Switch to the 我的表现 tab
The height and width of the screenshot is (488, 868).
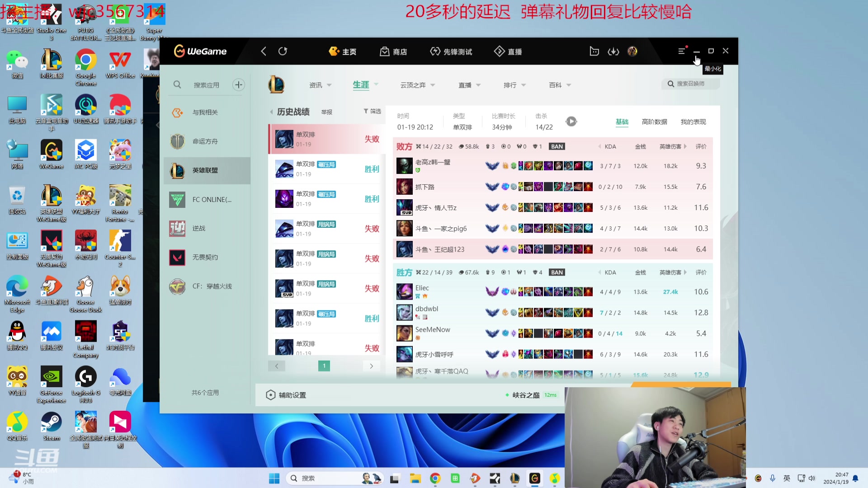[x=693, y=122]
